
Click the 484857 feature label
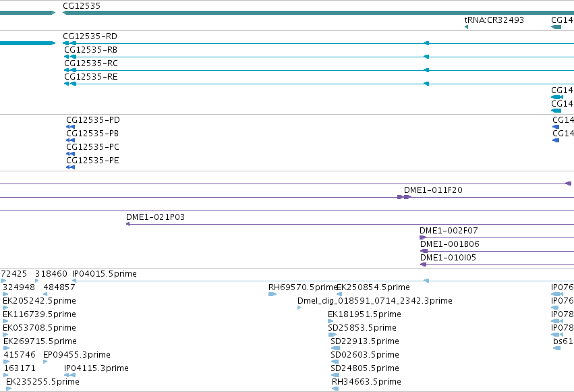[59, 287]
